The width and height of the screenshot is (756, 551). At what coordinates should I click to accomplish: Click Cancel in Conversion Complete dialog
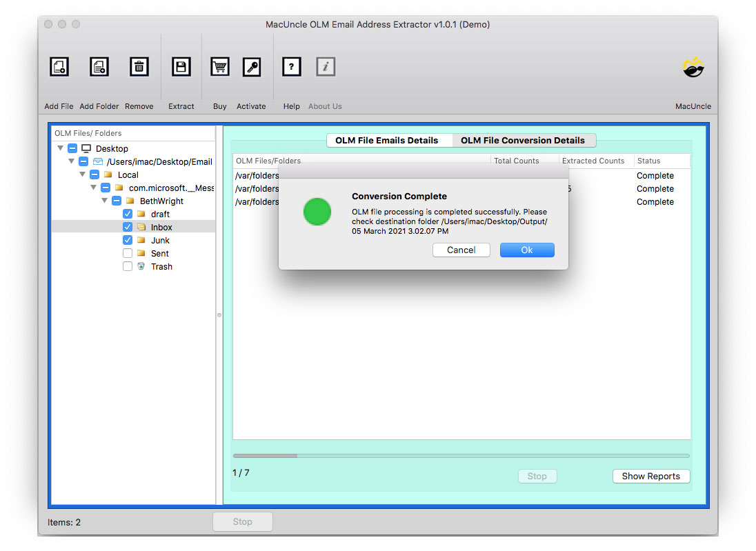click(461, 250)
